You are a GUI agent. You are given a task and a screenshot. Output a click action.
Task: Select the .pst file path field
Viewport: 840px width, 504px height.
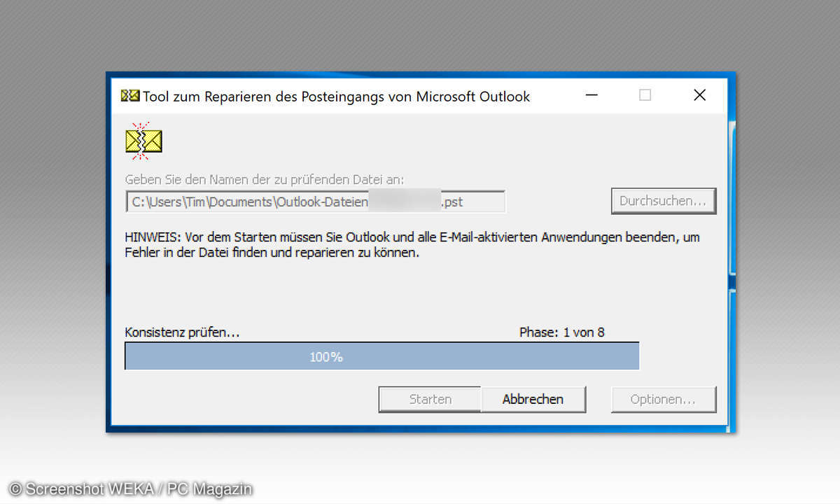coord(315,202)
